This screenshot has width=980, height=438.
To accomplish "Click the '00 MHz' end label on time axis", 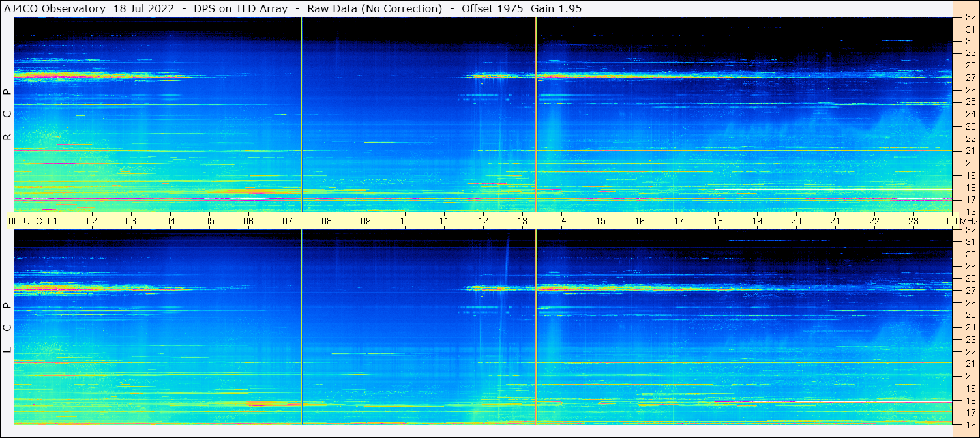I will 962,221.
